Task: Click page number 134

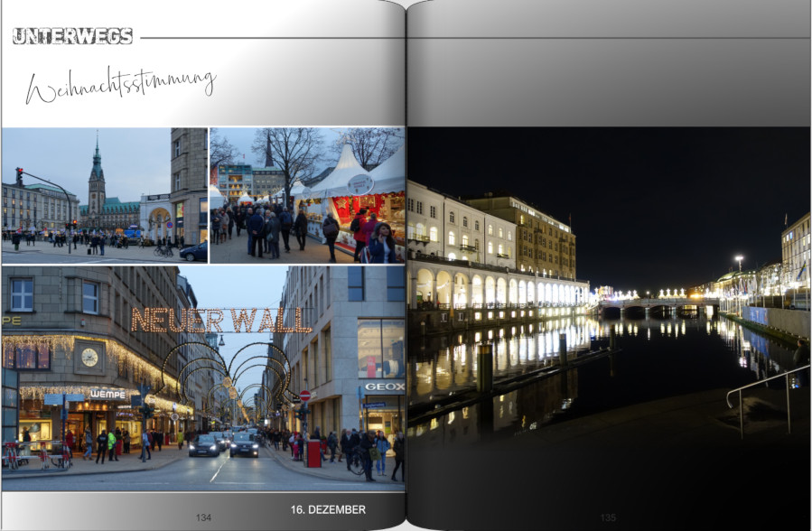Action: click(203, 517)
